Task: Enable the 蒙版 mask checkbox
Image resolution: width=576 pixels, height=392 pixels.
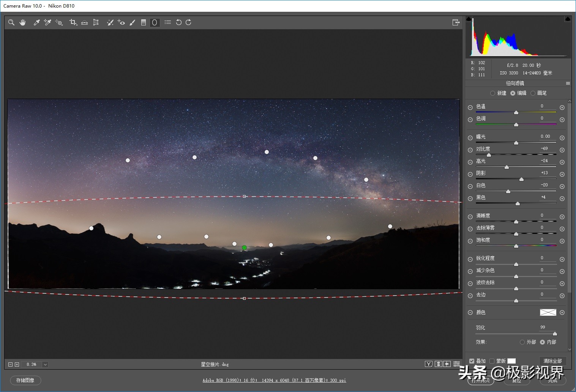Action: 492,361
